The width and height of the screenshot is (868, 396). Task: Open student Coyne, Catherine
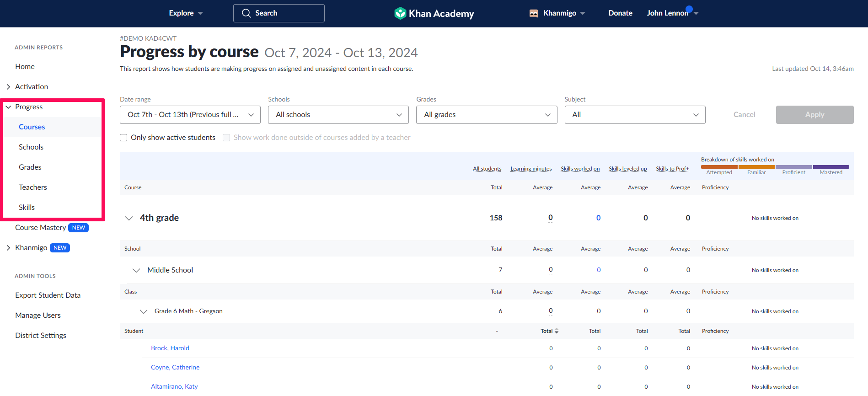tap(175, 368)
